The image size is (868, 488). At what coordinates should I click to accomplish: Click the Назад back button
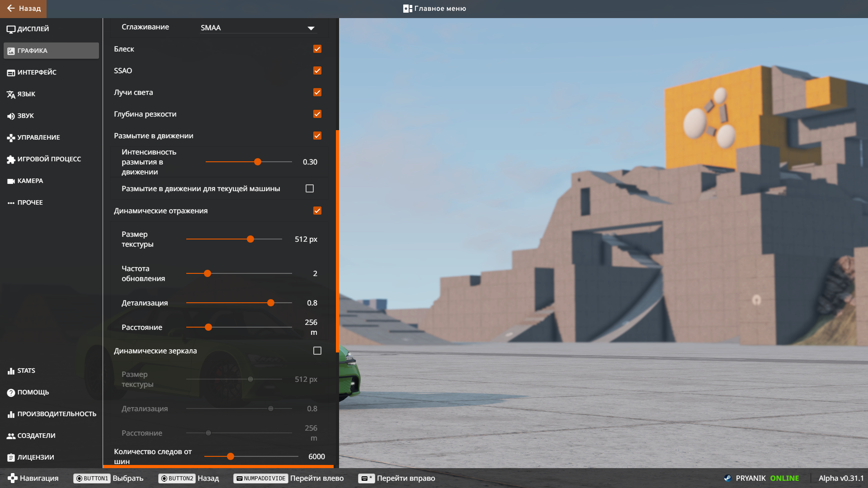pos(24,9)
